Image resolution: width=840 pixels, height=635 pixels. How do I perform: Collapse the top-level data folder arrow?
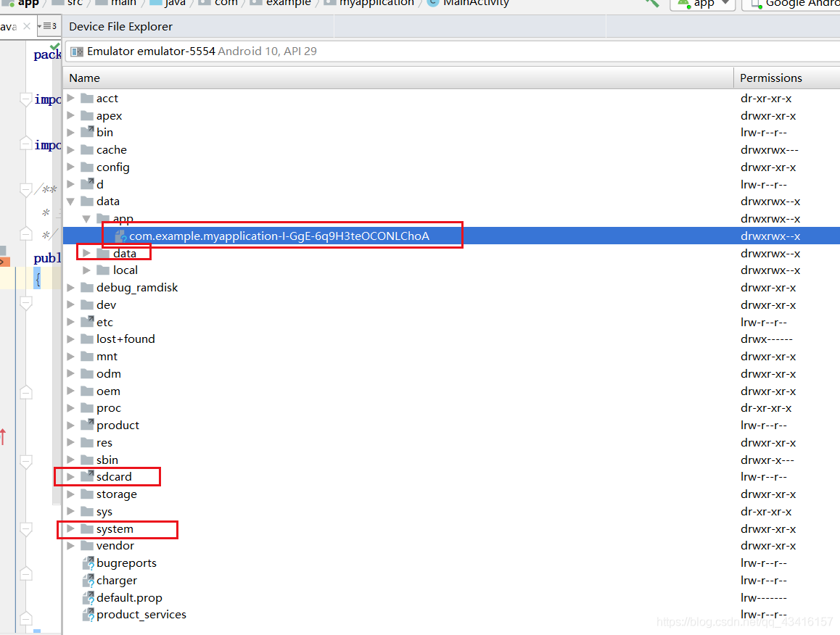click(70, 202)
